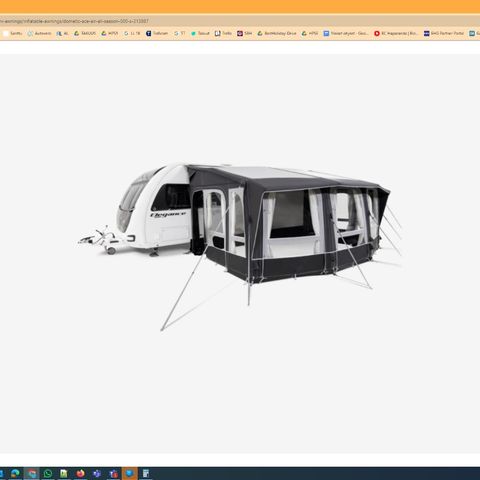Launch Firefox from the taskbar
Screen dimensions: 480x480
pyautogui.click(x=80, y=473)
